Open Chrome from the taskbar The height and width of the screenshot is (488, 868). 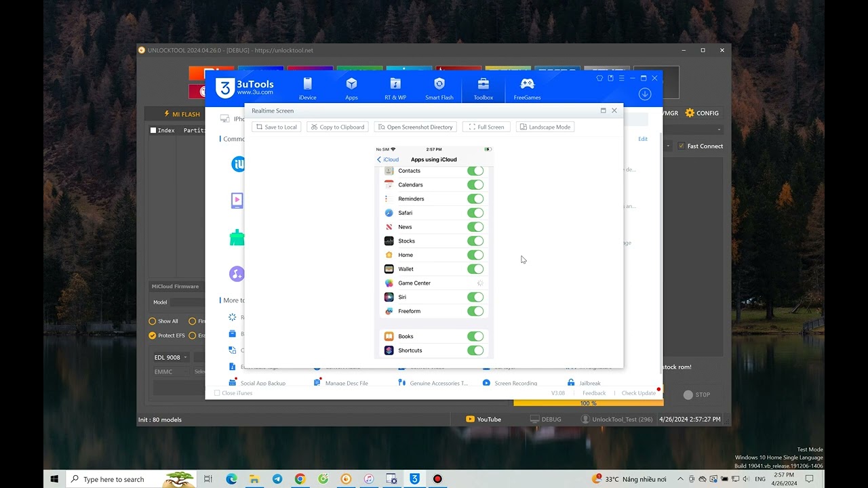point(300,479)
